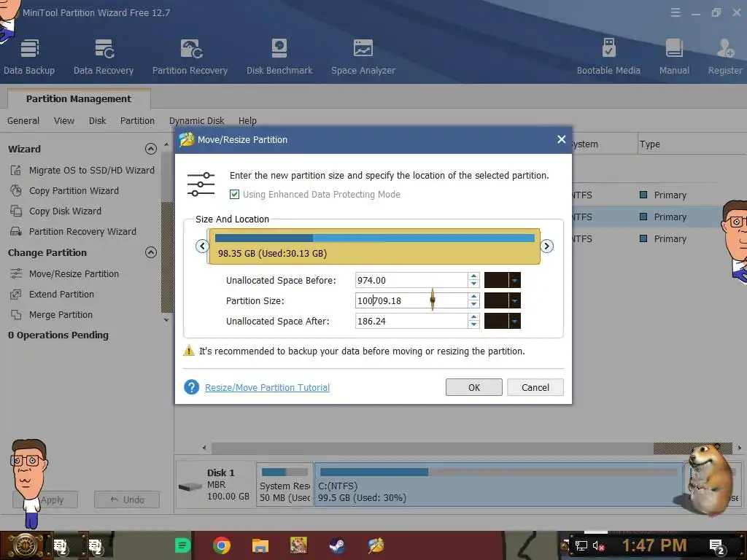
Task: Decrease Partition Size with down spinner
Action: tap(473, 304)
